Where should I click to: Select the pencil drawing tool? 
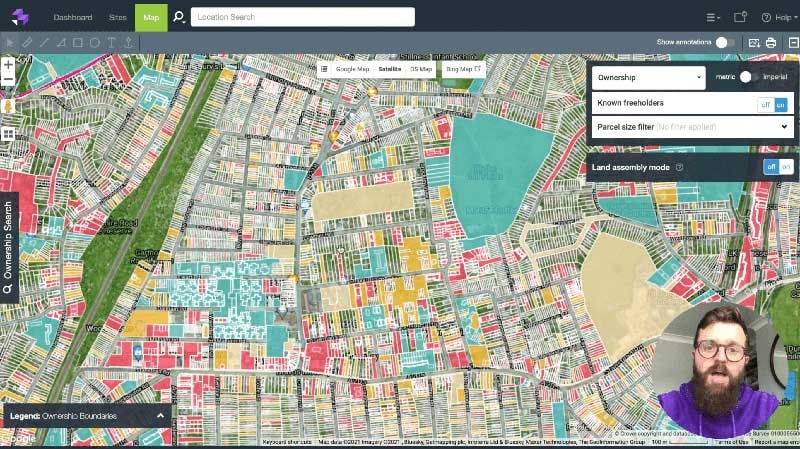pyautogui.click(x=27, y=43)
